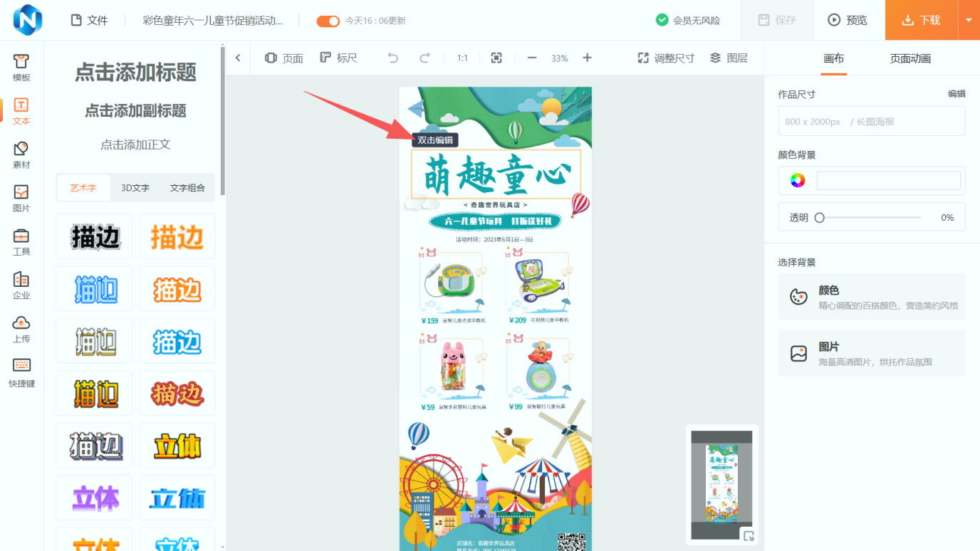Click 编辑 to edit work size
The image size is (980, 551).
click(x=956, y=94)
